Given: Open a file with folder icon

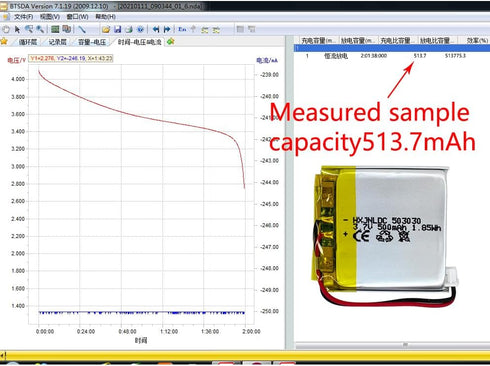Looking at the screenshot, I should (106, 29).
